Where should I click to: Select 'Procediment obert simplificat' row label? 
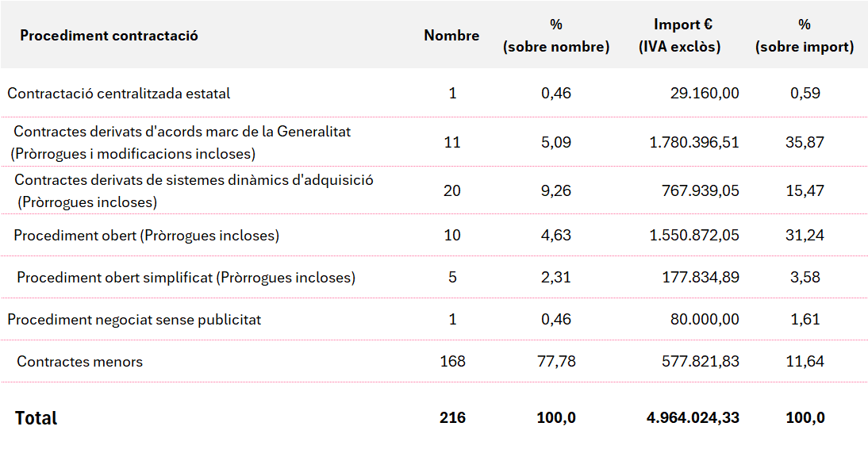(x=186, y=278)
